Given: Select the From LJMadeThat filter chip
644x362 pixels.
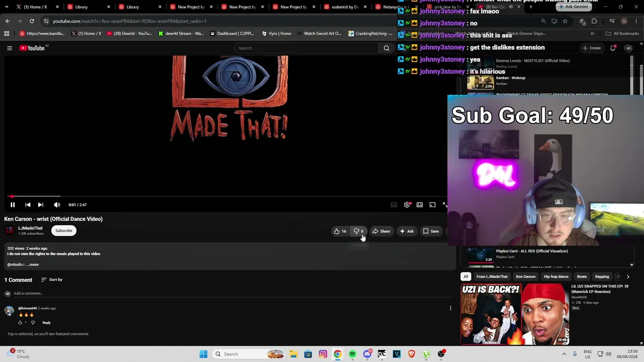Looking at the screenshot, I should (x=492, y=277).
